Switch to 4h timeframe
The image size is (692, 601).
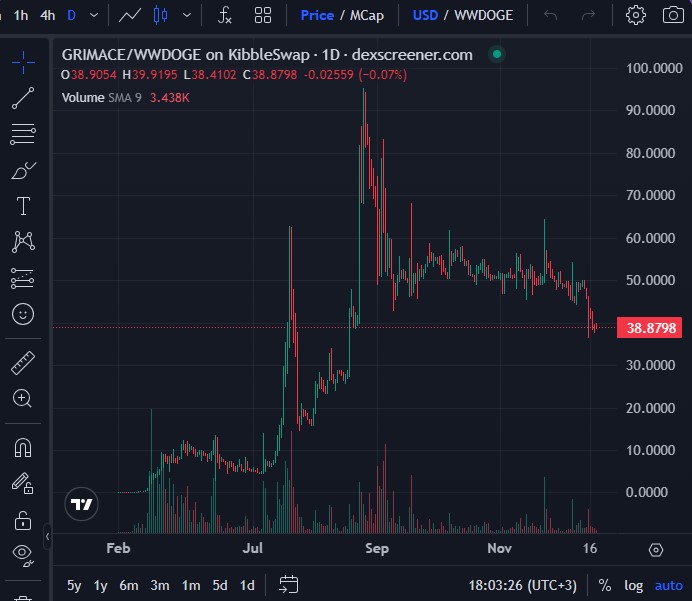47,15
